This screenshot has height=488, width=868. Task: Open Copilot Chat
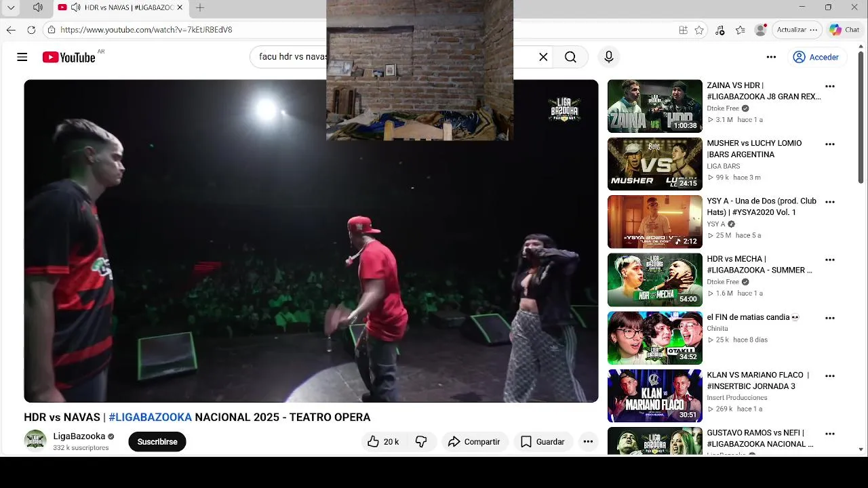tap(844, 30)
